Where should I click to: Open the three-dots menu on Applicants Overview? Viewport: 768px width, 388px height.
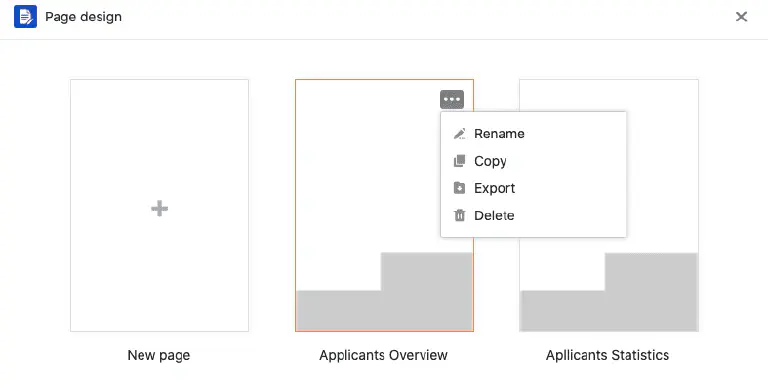pos(452,99)
